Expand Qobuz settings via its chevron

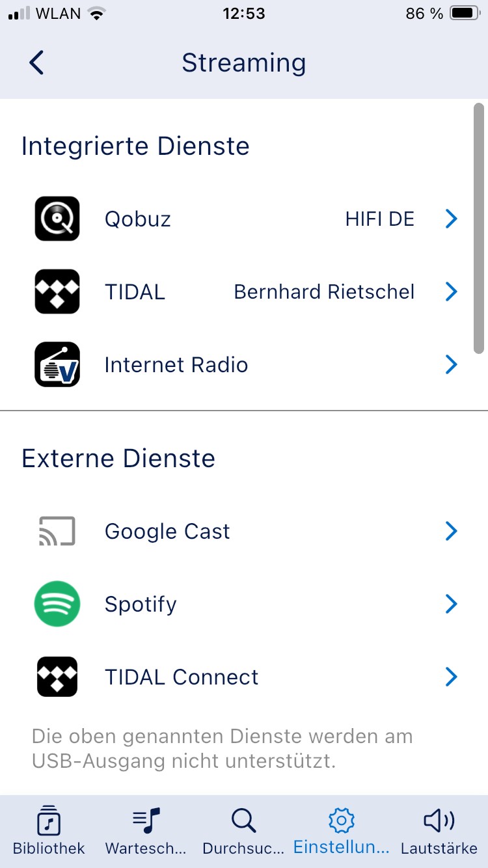452,219
